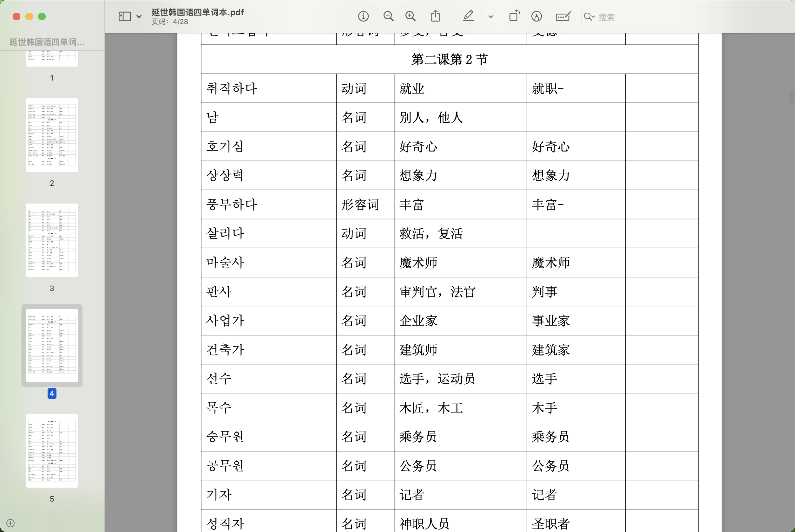
Task: Click the 延世韩国语四单词本.pdf window title
Action: coord(198,12)
